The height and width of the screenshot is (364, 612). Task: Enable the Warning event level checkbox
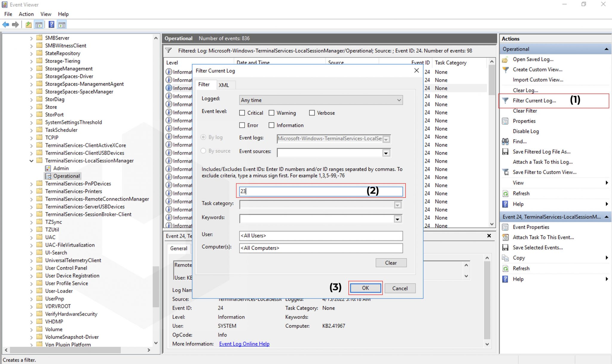click(272, 113)
